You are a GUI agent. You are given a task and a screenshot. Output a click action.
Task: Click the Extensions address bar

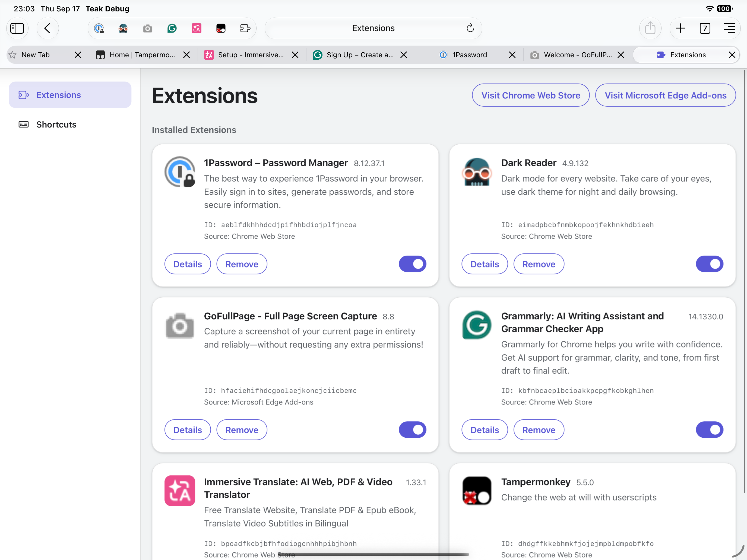tap(373, 28)
